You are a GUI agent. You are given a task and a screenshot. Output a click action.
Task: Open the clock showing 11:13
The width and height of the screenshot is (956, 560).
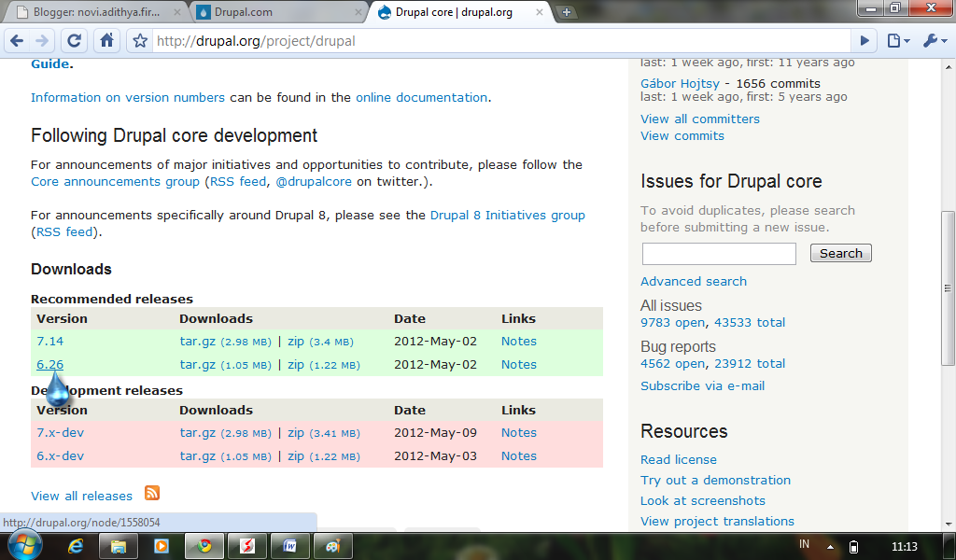pos(904,547)
